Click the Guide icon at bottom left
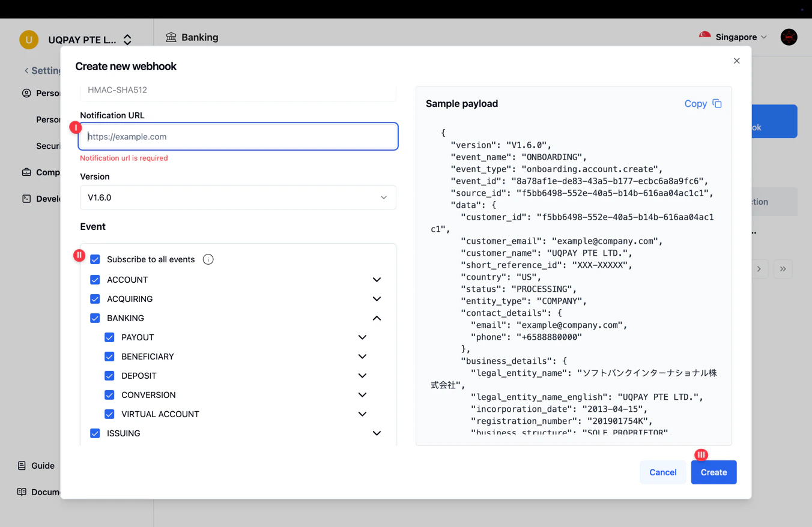Screen dimensions: 812x527 [x=22, y=465]
